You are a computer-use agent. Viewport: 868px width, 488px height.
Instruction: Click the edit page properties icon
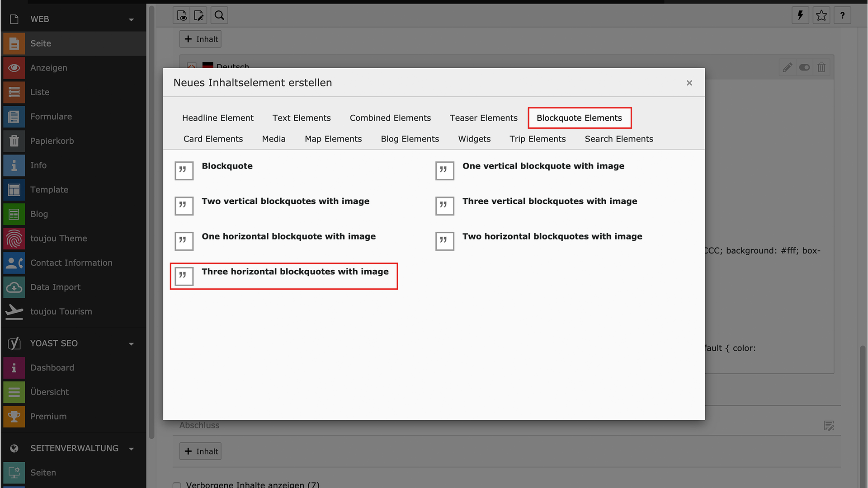coord(199,15)
